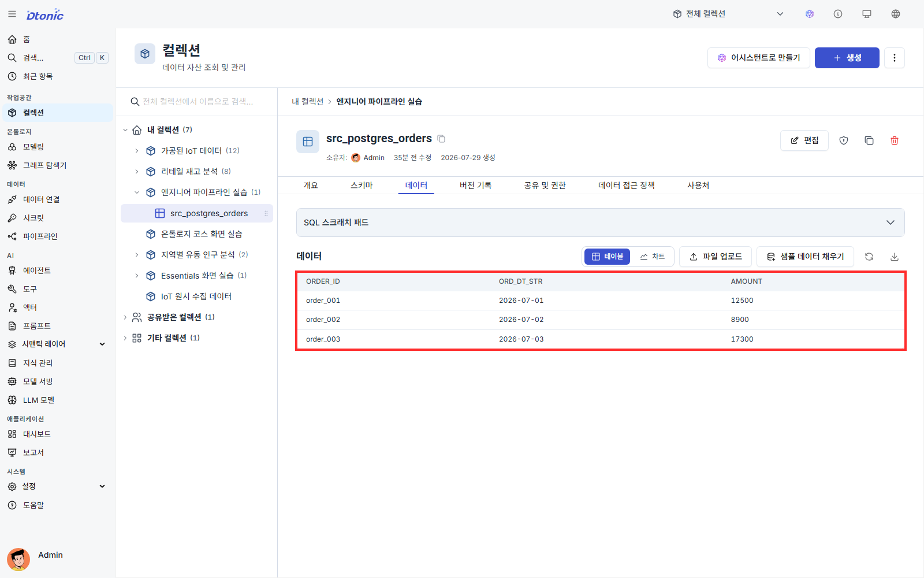Image resolution: width=924 pixels, height=578 pixels.
Task: Open 데이터 연결 in the sidebar
Action: (58, 199)
